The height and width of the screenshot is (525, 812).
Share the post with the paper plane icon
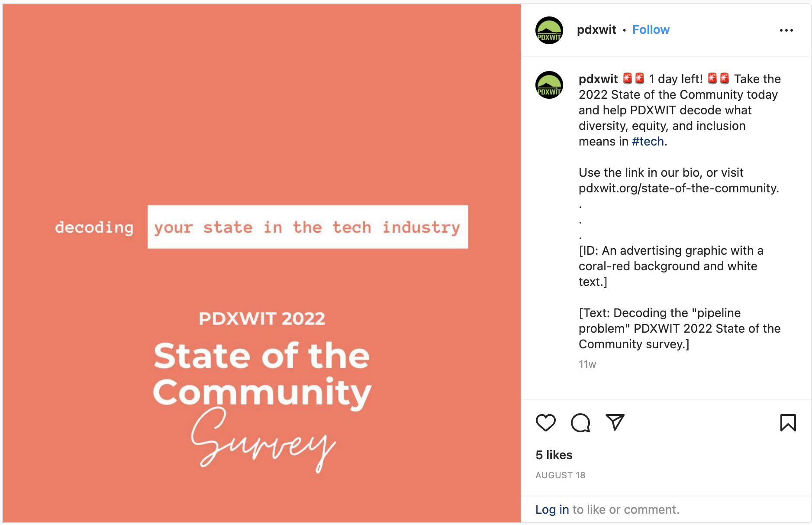615,422
